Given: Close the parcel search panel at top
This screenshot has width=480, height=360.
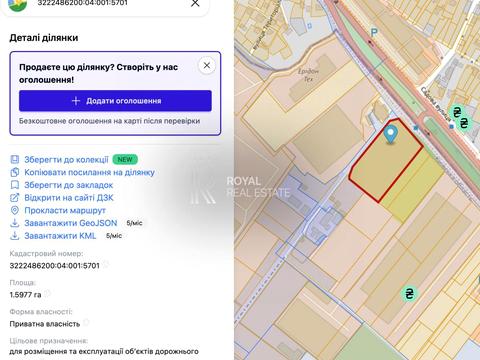Looking at the screenshot, I should [195, 3].
